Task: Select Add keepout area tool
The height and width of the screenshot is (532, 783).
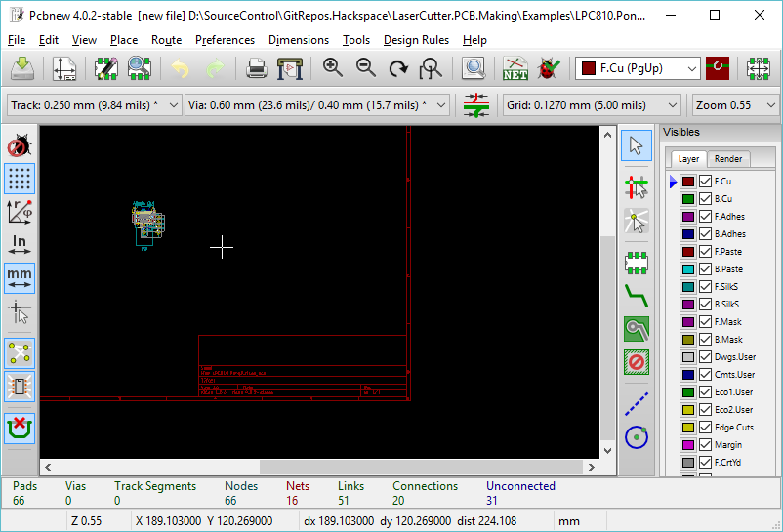Action: (637, 362)
